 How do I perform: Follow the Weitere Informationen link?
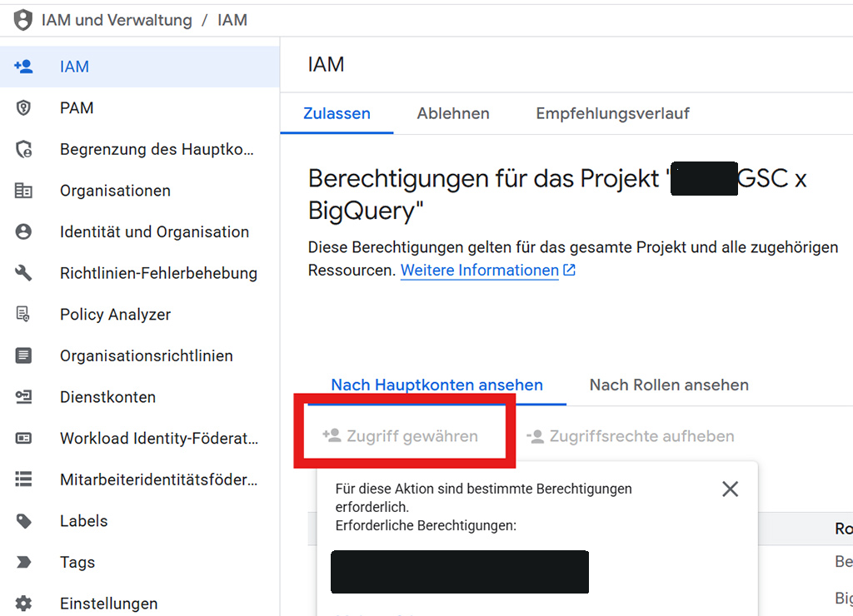click(480, 271)
